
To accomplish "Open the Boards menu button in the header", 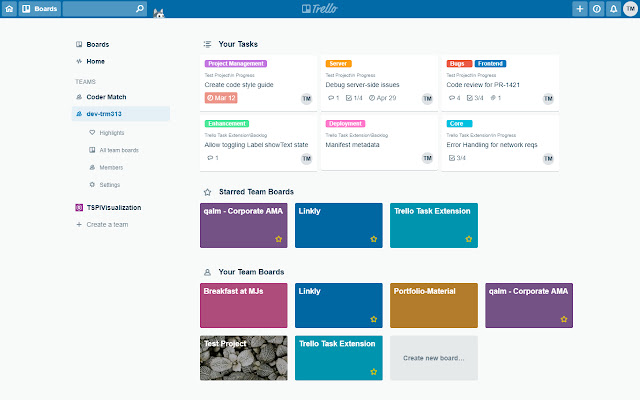I will (x=40, y=9).
